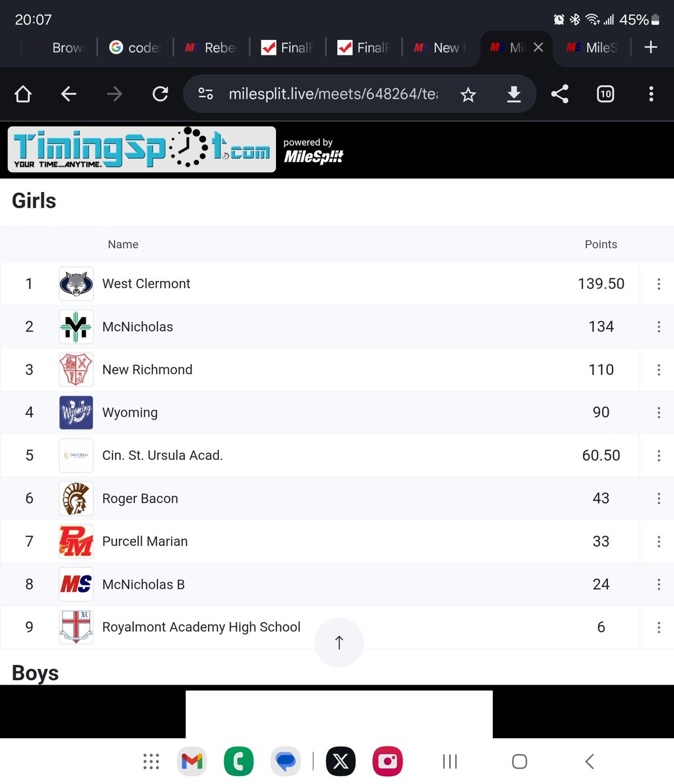The image size is (674, 784).
Task: Click the McNicholas B MS logo
Action: (76, 584)
